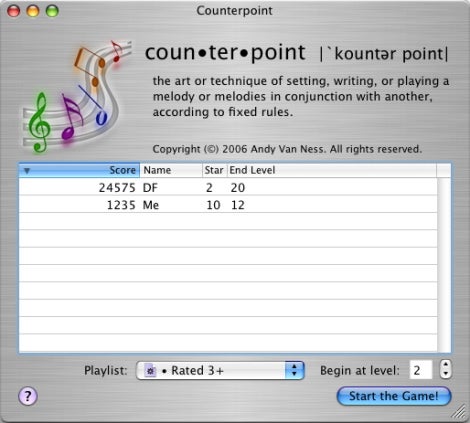This screenshot has height=423, width=470.
Task: Zoom the window with the green button
Action: point(52,11)
